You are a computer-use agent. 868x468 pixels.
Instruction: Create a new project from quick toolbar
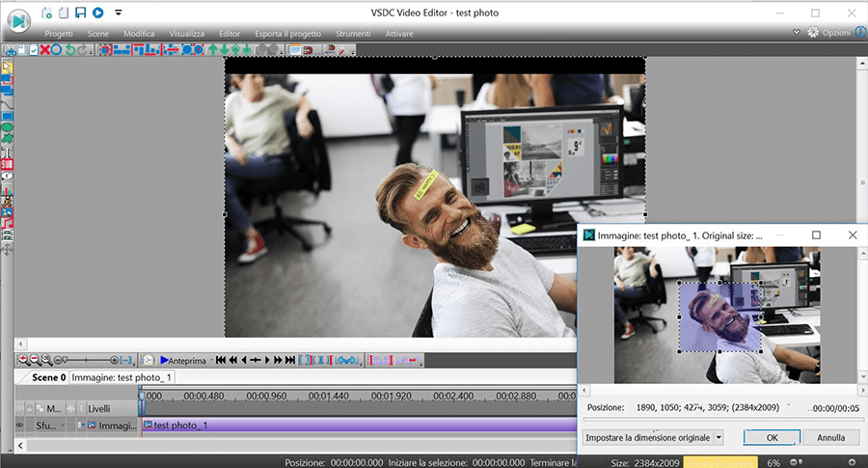[47, 13]
